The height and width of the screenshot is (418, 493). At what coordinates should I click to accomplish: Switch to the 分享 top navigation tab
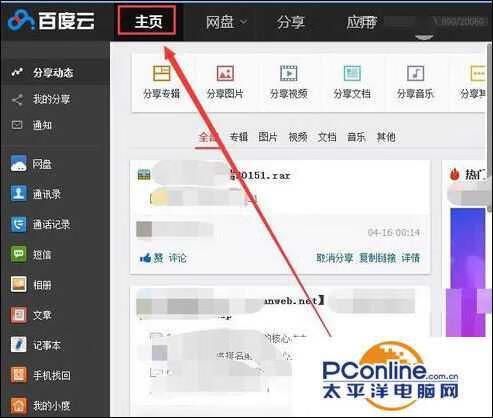point(290,22)
